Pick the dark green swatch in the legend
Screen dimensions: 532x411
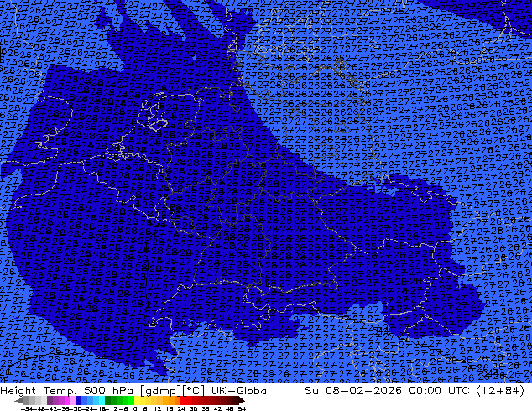[x=108, y=400]
